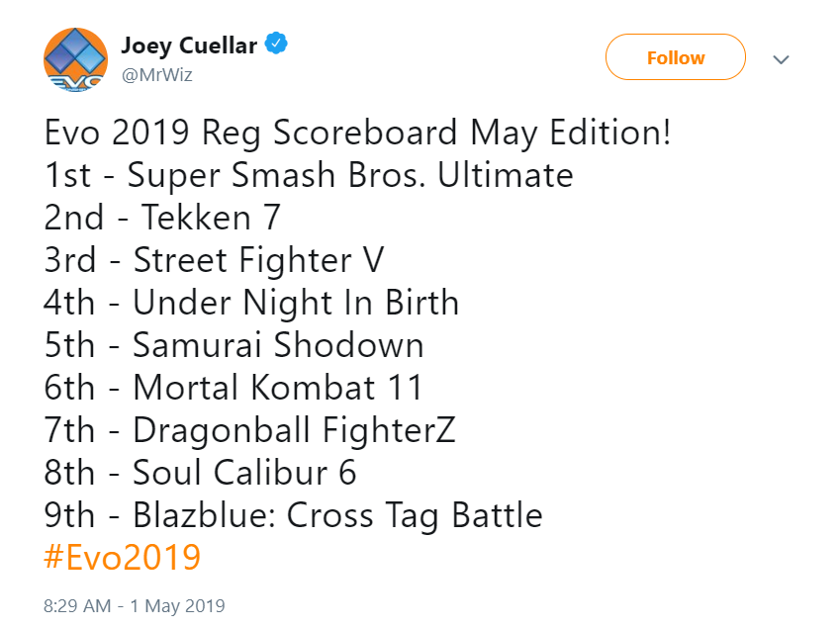Image resolution: width=840 pixels, height=629 pixels.
Task: Expand the dropdown arrow beside Follow
Action: pos(781,59)
